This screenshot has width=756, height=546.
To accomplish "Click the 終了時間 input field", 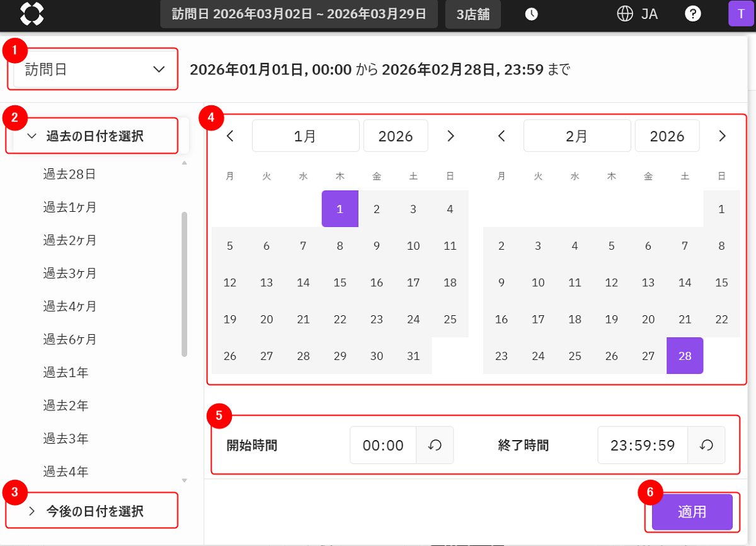I will (x=643, y=445).
